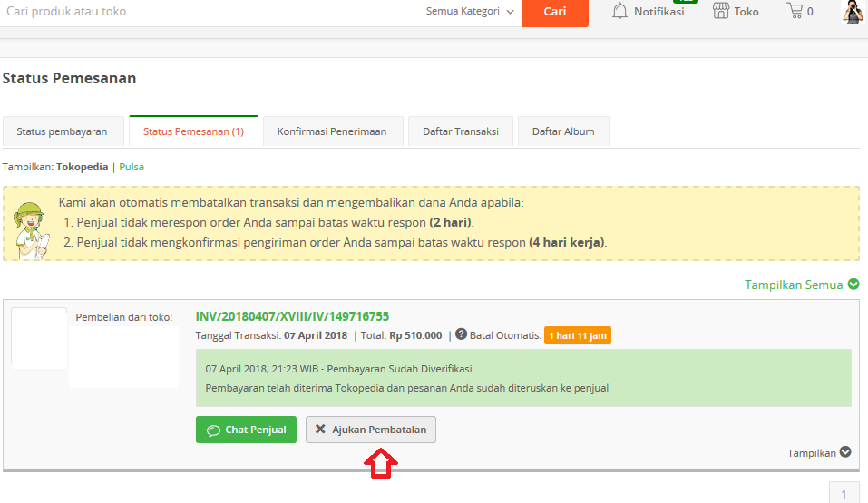Click the Chat Penjual button
This screenshot has height=503, width=868.
point(246,430)
